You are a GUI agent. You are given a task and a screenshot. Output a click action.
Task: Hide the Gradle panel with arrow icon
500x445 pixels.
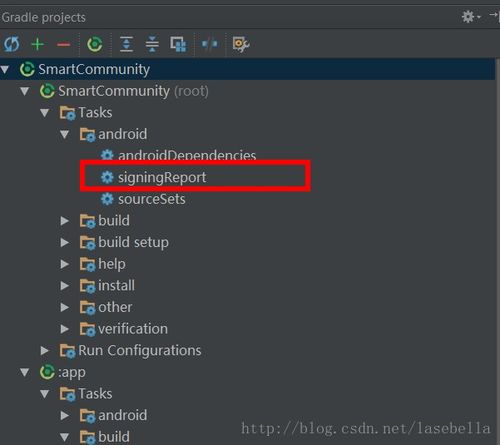[494, 16]
